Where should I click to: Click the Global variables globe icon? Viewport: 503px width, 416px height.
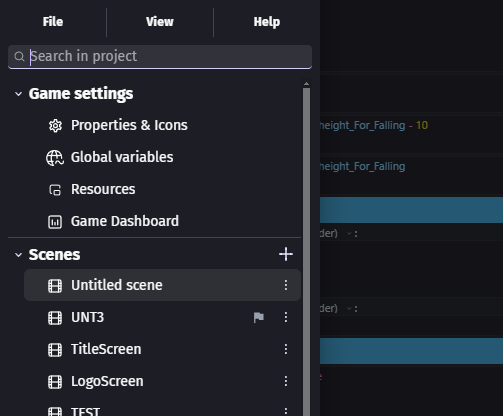55,158
